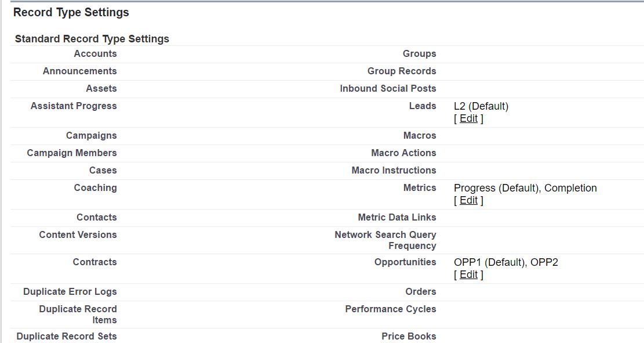The image size is (644, 343).
Task: Select the Campaign Members label
Action: click(72, 153)
